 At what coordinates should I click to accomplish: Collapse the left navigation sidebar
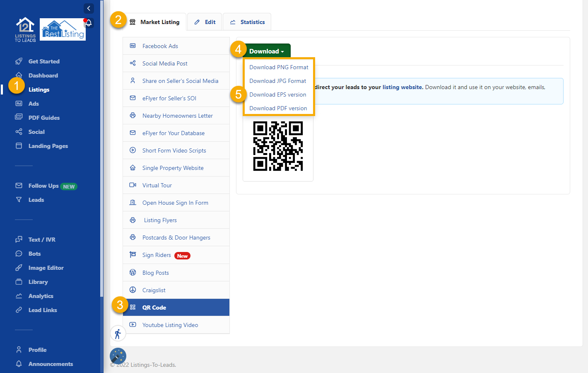89,8
